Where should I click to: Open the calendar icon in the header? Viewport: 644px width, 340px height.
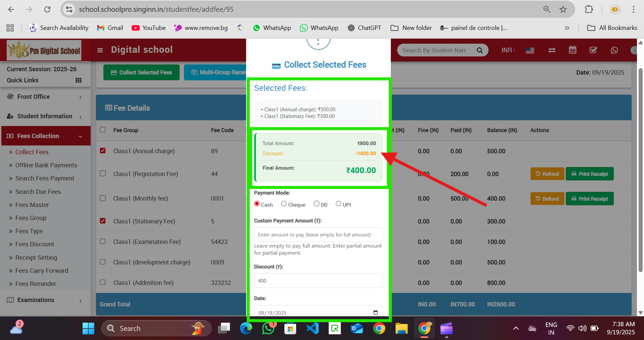tap(572, 50)
